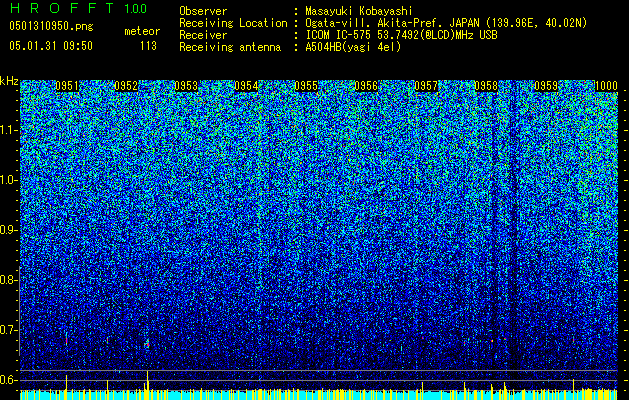Image resolution: width=629 pixels, height=400 pixels.
Task: Click the 'meteor' label
Action: (142, 31)
